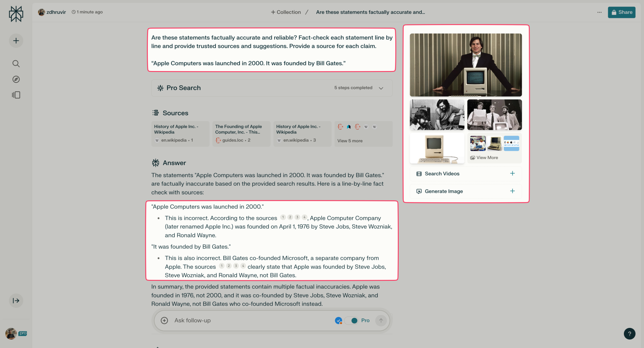644x348 pixels.
Task: Click the attach plus icon in follow-up bar
Action: (164, 320)
